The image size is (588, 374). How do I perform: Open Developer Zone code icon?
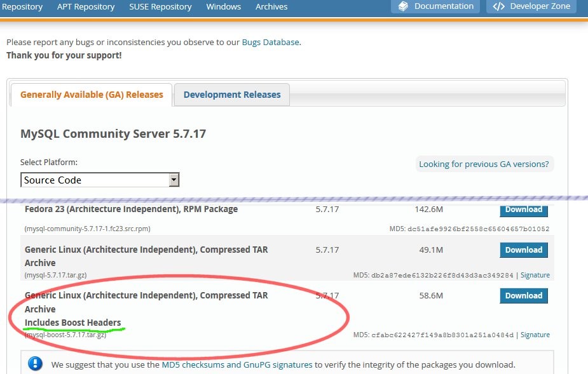499,6
